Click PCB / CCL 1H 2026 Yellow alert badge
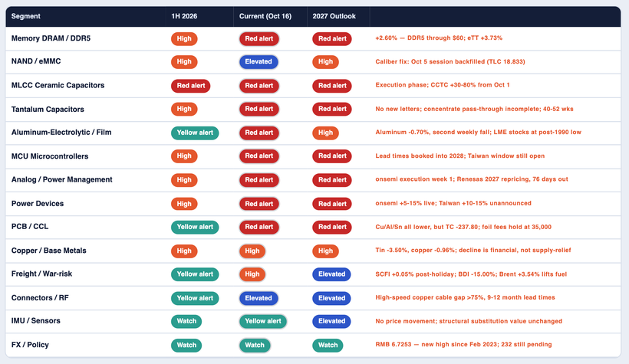Image resolution: width=629 pixels, height=364 pixels. click(195, 227)
